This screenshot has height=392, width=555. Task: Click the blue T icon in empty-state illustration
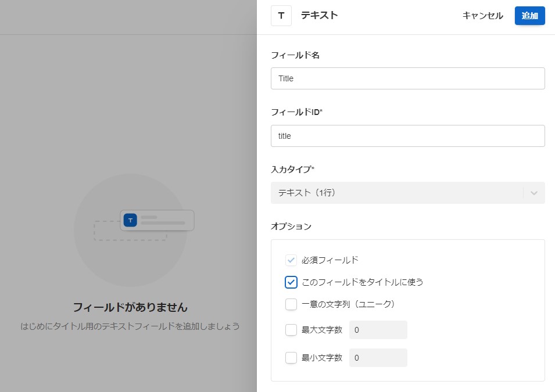click(x=130, y=221)
